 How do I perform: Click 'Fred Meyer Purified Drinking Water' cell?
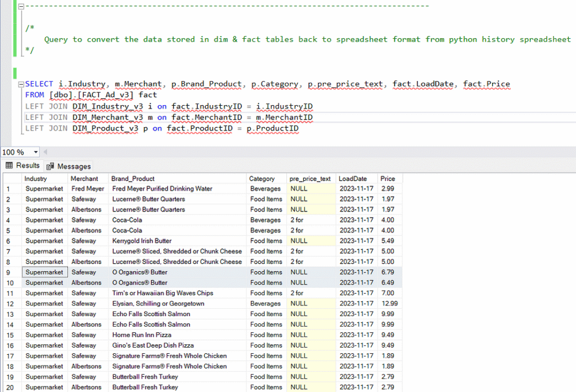coord(177,189)
